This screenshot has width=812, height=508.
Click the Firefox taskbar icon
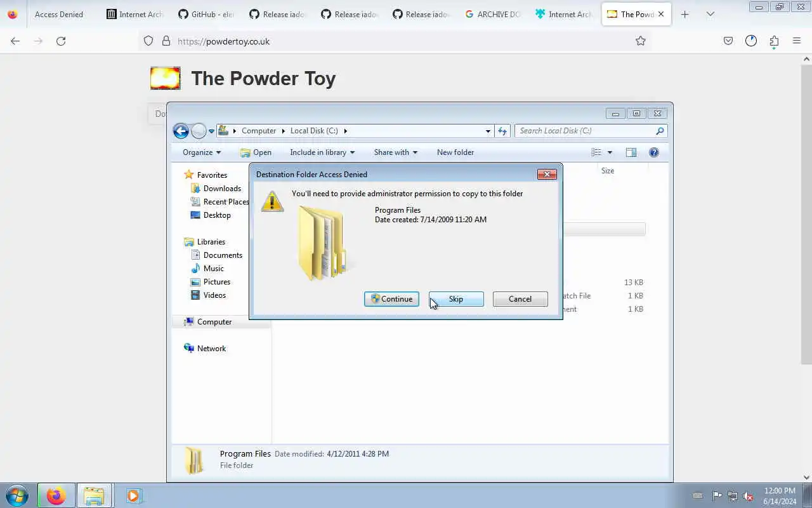coord(56,495)
